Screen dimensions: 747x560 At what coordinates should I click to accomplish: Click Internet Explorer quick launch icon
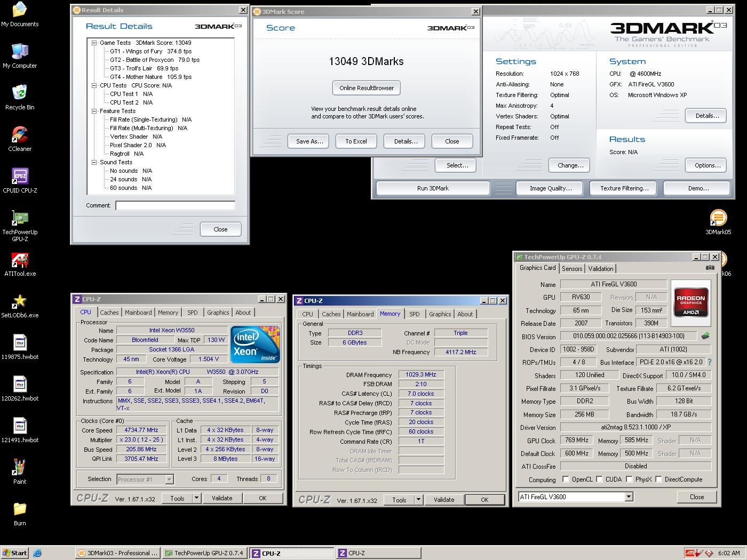(x=37, y=553)
